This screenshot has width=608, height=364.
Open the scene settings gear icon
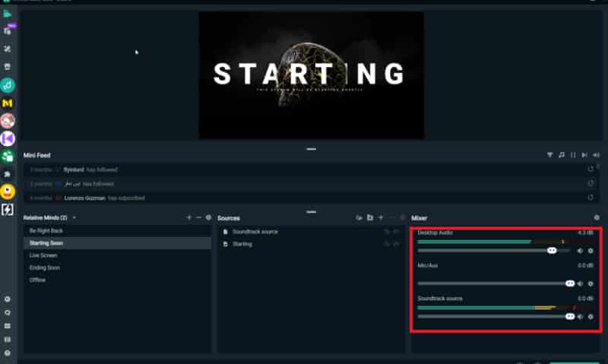point(208,217)
